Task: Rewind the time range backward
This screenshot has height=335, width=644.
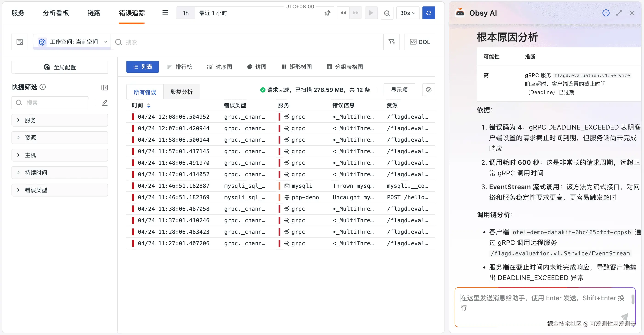Action: (x=343, y=13)
